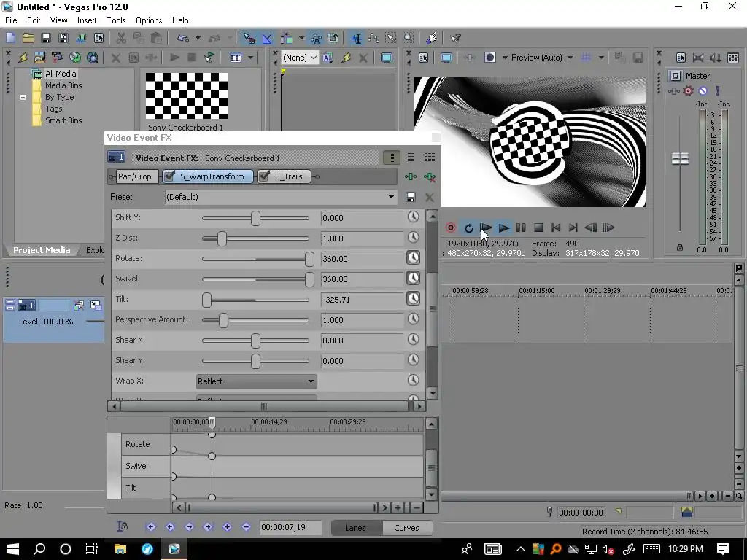Click the Loop Playback button
Viewport: 747px width, 560px height.
tap(469, 227)
